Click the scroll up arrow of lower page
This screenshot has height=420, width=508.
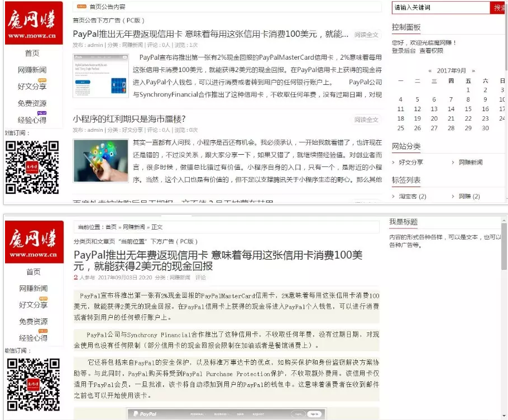tap(504, 221)
